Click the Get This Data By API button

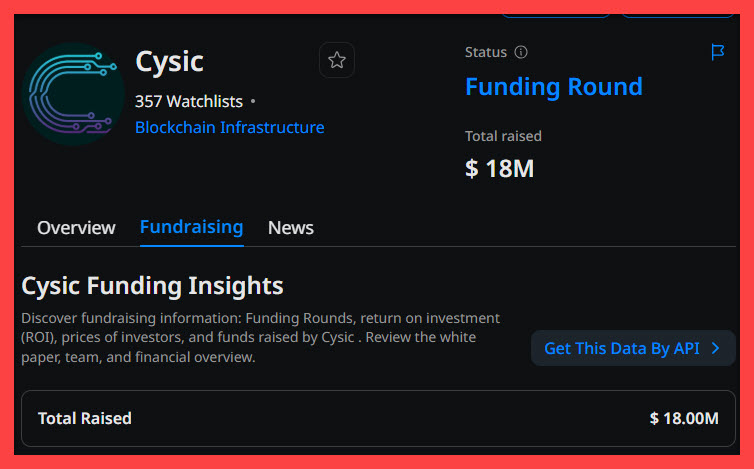click(633, 348)
